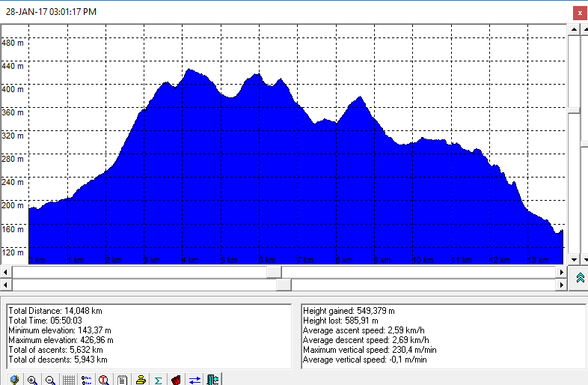Toggle the grid lines icon
The width and height of the screenshot is (588, 385).
click(x=68, y=379)
